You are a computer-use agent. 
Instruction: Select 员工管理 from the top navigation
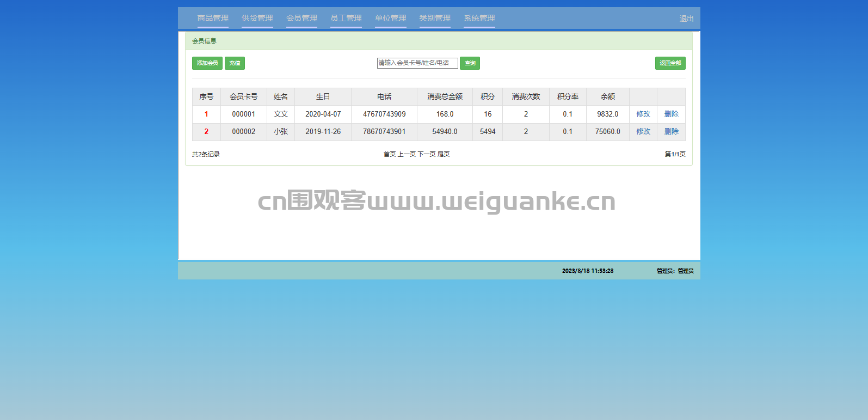(x=346, y=19)
